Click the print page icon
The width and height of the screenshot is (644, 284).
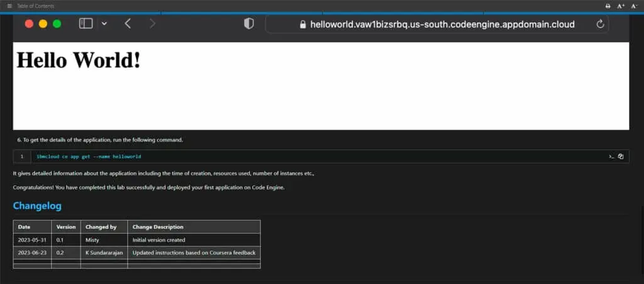[608, 6]
